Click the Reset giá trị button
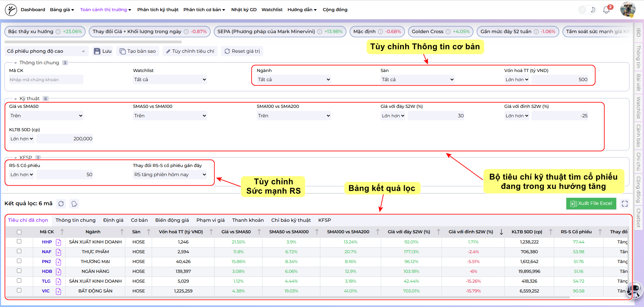This screenshot has width=644, height=307. (242, 51)
